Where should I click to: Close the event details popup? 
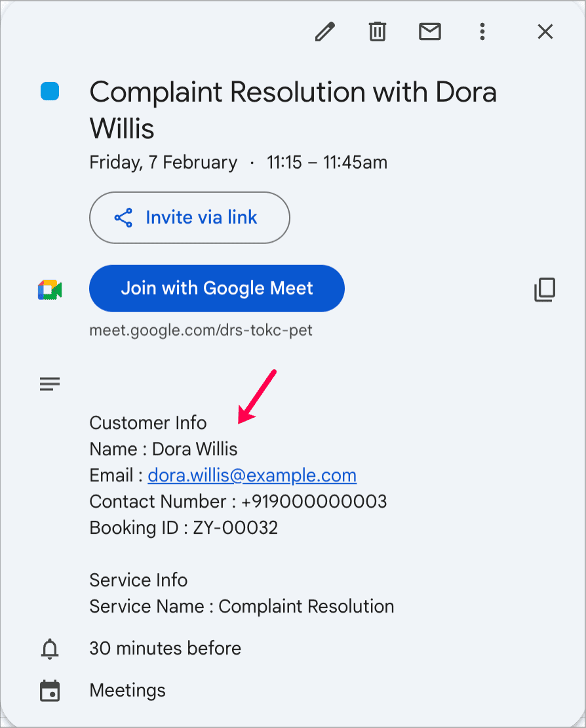tap(545, 31)
